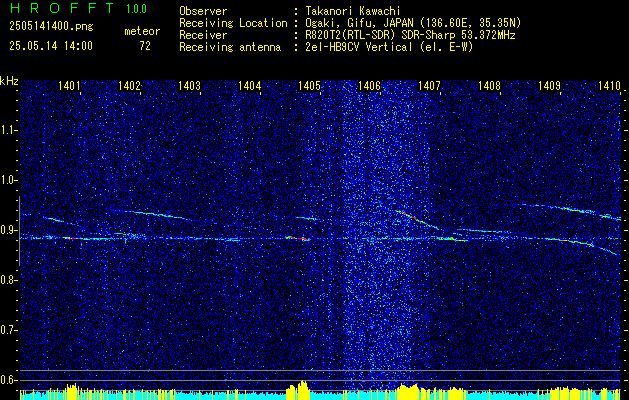Click the 1404 time marker

(250, 85)
